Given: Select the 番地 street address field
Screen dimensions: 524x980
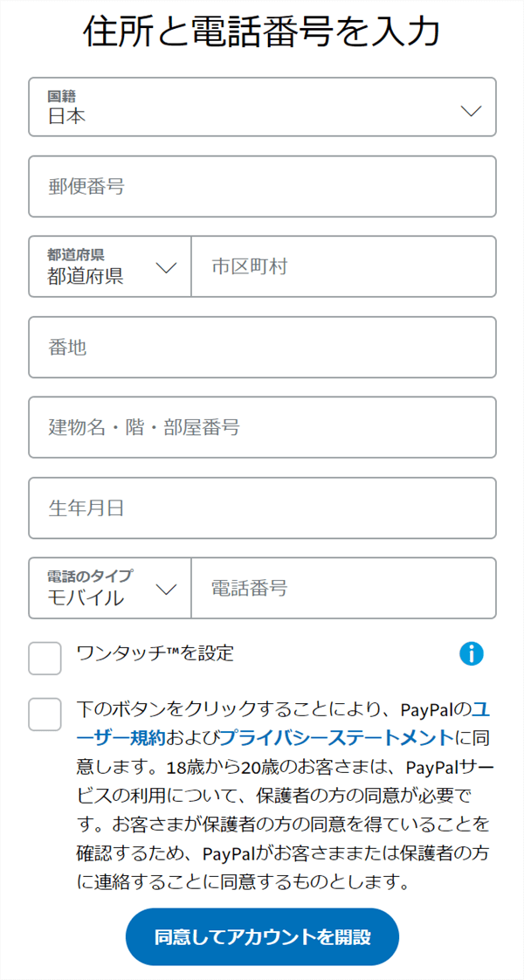Looking at the screenshot, I should pyautogui.click(x=262, y=347).
